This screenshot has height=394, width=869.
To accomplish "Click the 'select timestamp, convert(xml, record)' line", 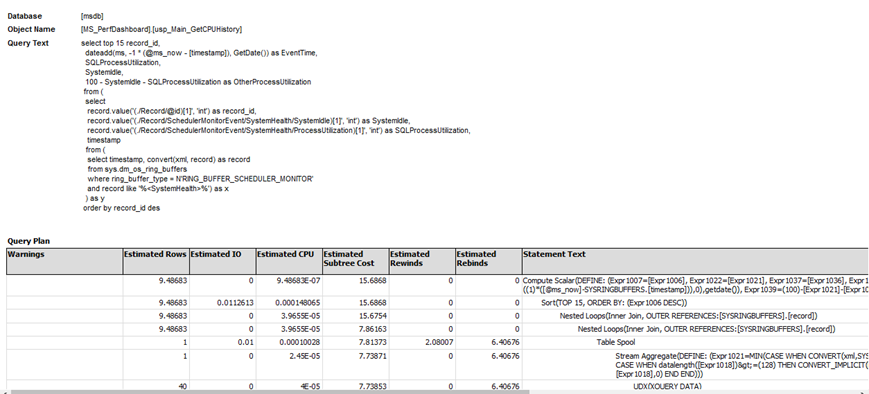I will 168,160.
